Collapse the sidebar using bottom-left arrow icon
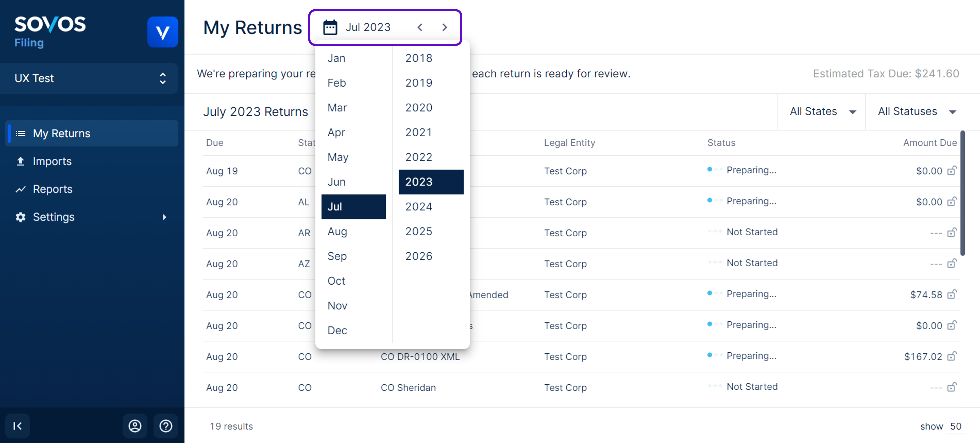The width and height of the screenshot is (980, 443). pos(18,425)
